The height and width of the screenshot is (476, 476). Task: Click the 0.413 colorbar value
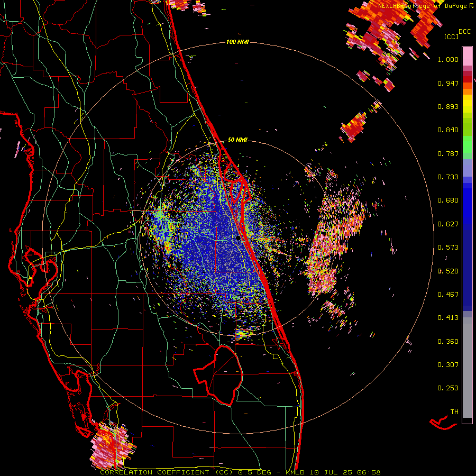pyautogui.click(x=448, y=318)
